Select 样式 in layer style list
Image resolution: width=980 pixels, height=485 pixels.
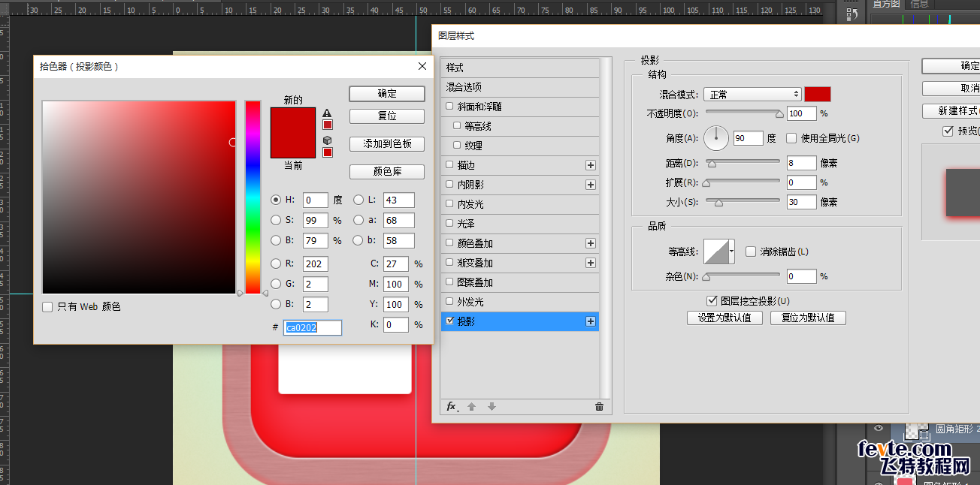(520, 68)
